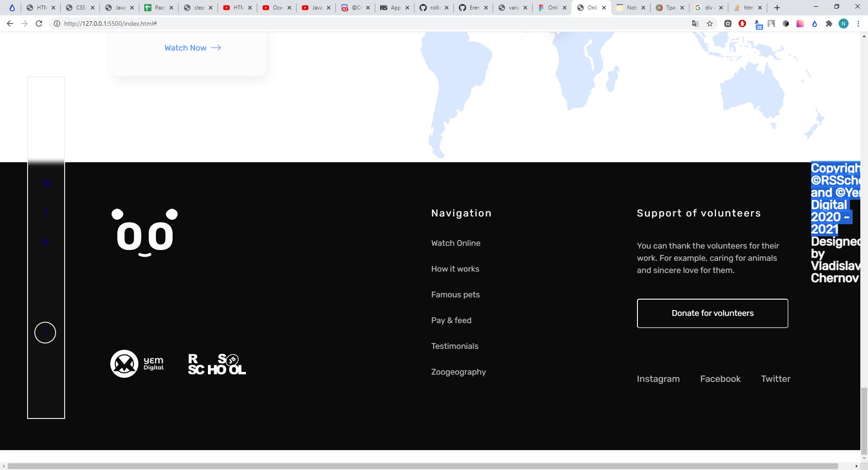Click the Navigation heading in the footer

pos(461,213)
